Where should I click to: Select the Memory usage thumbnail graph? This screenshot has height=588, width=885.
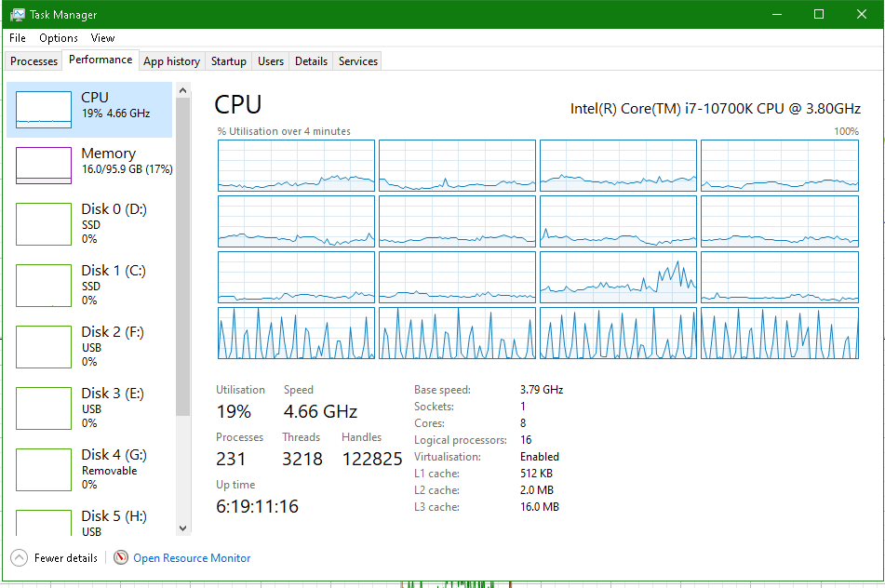tap(44, 165)
